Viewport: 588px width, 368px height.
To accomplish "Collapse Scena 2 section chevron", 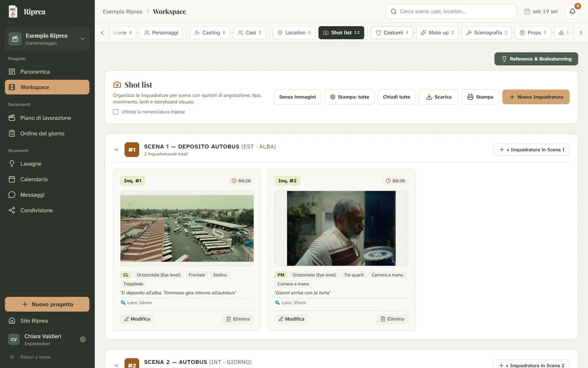I will coord(116,365).
